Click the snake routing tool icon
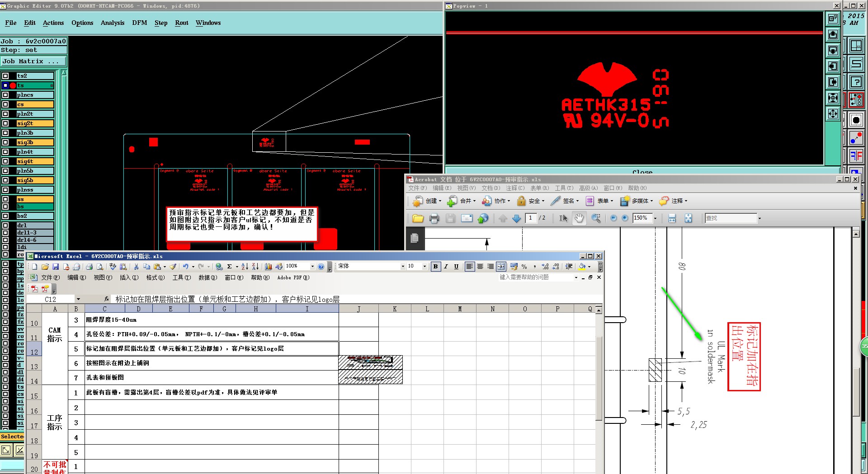This screenshot has height=474, width=868. click(856, 64)
